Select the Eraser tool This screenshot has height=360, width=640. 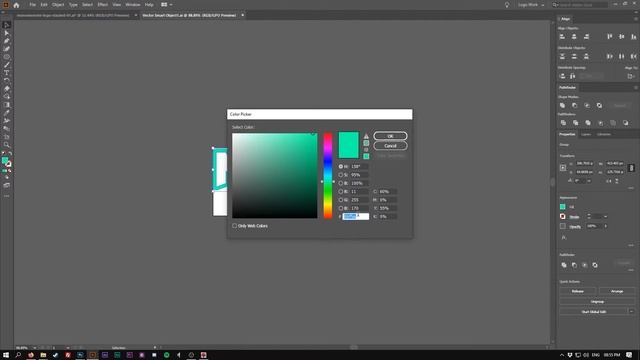(x=7, y=89)
